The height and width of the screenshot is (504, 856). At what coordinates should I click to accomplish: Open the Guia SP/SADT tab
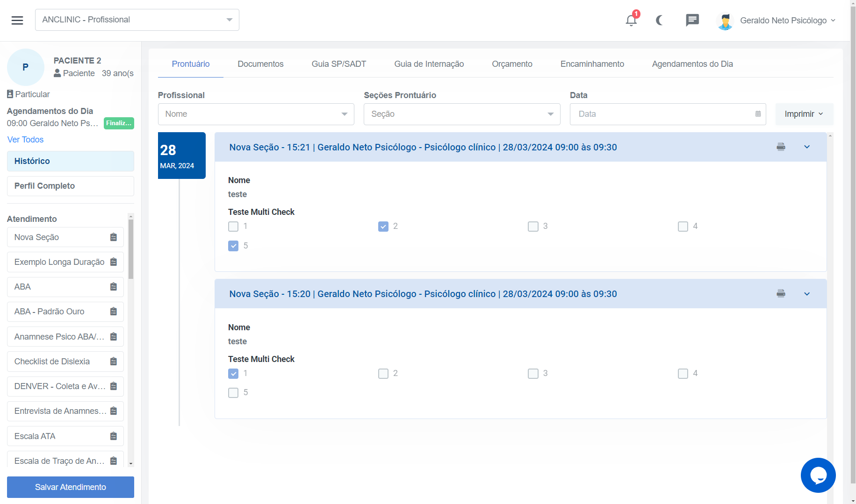point(339,64)
